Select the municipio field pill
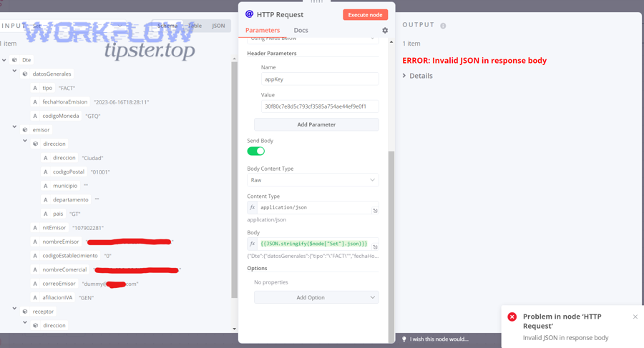 pyautogui.click(x=61, y=186)
